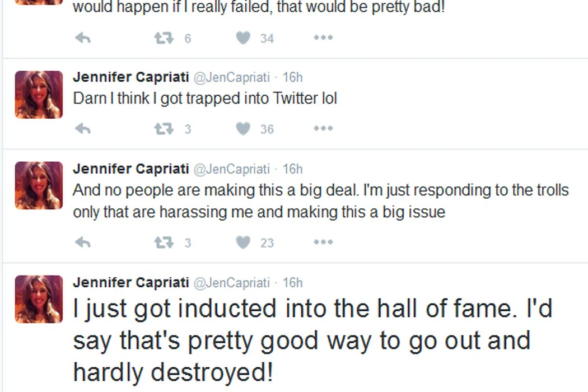This screenshot has height=392, width=588.
Task: Retweet the 'responding to the trolls' tweet
Action: (x=164, y=242)
